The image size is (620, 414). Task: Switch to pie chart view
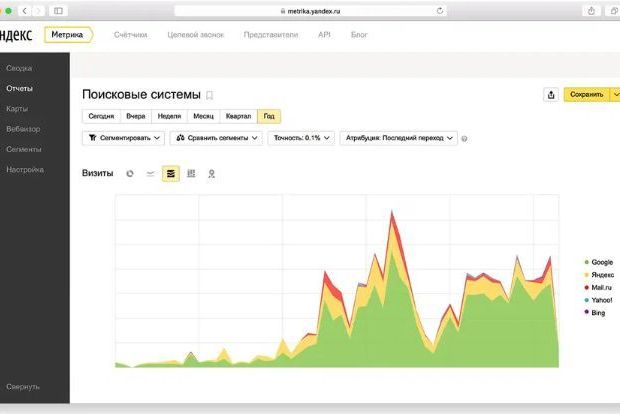130,174
